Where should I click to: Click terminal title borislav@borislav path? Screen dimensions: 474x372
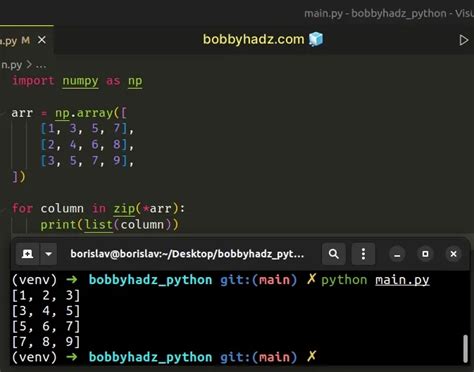click(x=187, y=254)
